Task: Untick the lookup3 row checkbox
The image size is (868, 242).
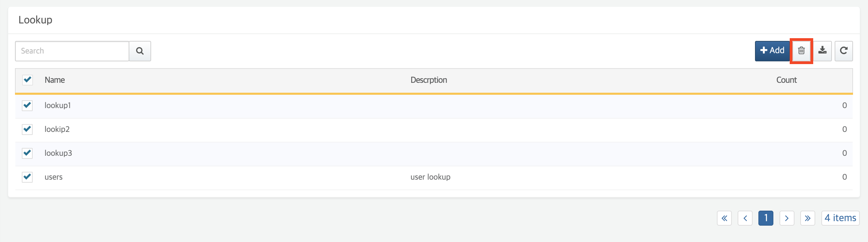Action: tap(27, 153)
